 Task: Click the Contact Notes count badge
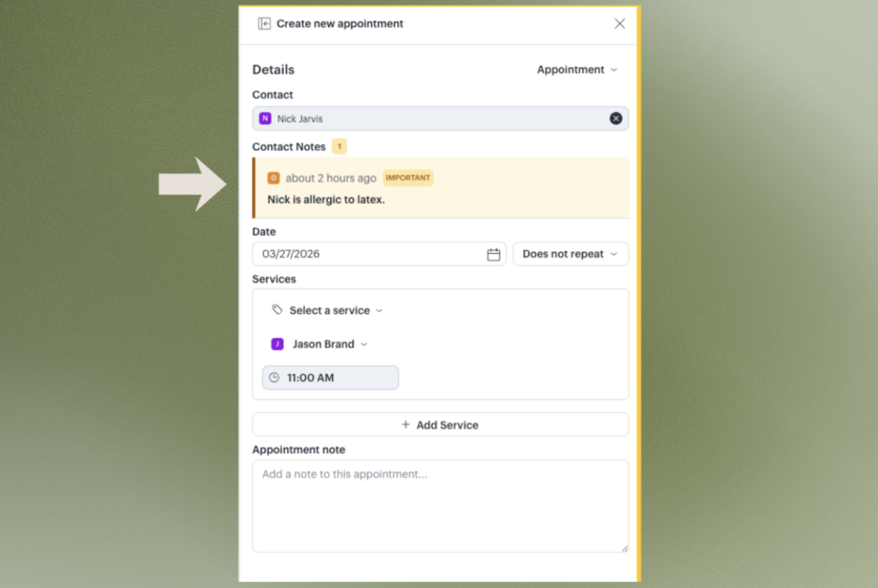(340, 147)
